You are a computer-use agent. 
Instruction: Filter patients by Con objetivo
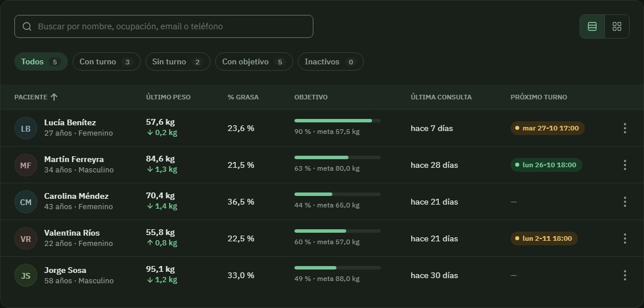[254, 61]
